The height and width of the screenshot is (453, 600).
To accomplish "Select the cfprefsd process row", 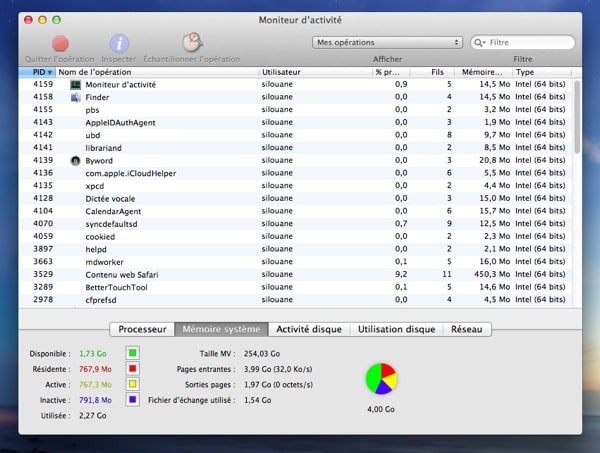I will click(x=296, y=300).
